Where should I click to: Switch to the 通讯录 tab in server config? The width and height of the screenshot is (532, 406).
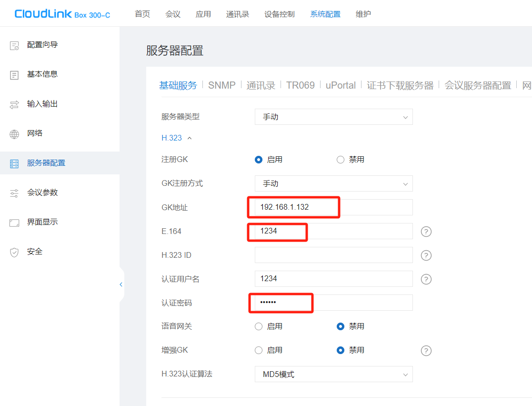point(261,85)
